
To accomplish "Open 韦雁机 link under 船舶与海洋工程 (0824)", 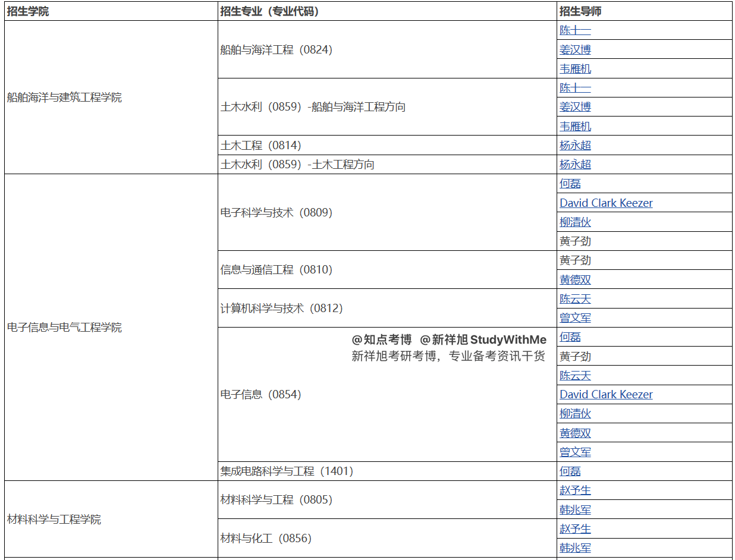I will click(575, 68).
